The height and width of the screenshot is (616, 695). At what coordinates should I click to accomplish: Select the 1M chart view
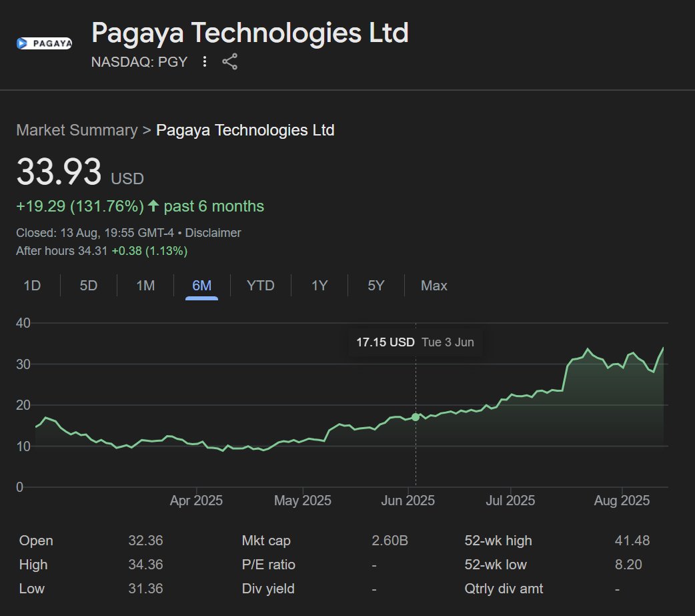point(144,286)
